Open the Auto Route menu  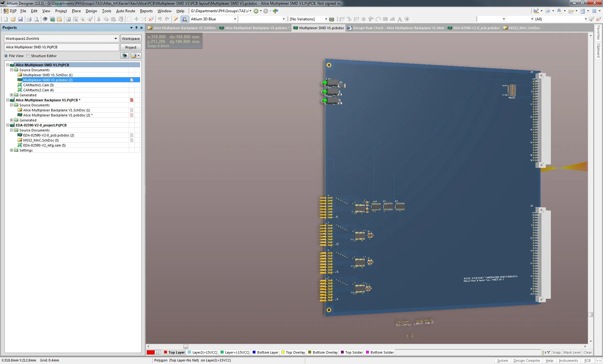click(125, 11)
